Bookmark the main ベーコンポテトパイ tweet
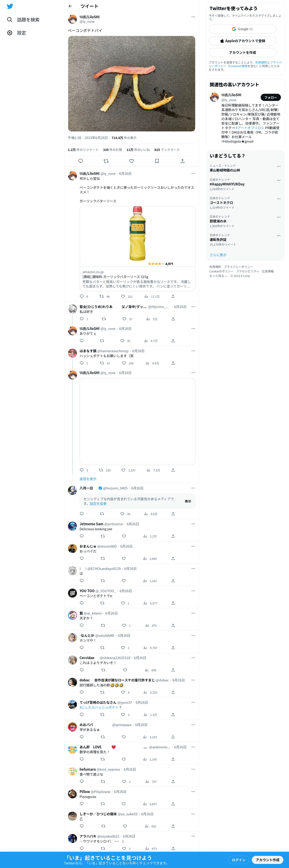The width and height of the screenshot is (289, 868). tap(157, 161)
